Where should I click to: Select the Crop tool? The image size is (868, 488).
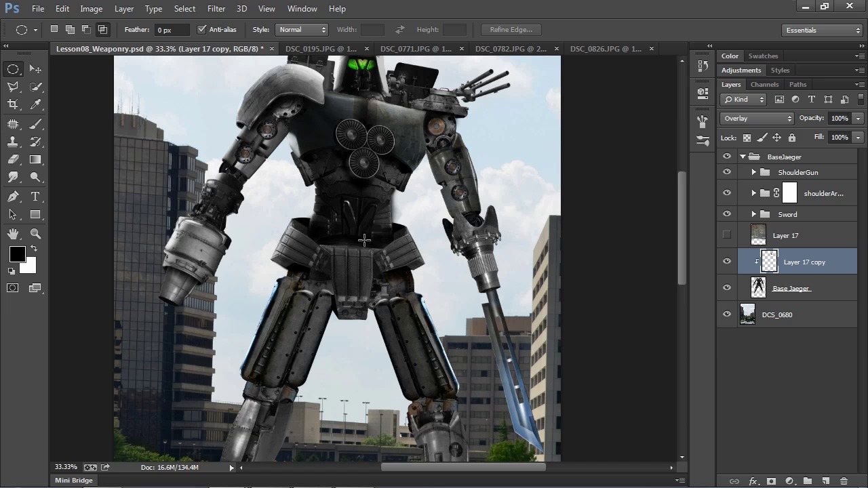point(13,104)
